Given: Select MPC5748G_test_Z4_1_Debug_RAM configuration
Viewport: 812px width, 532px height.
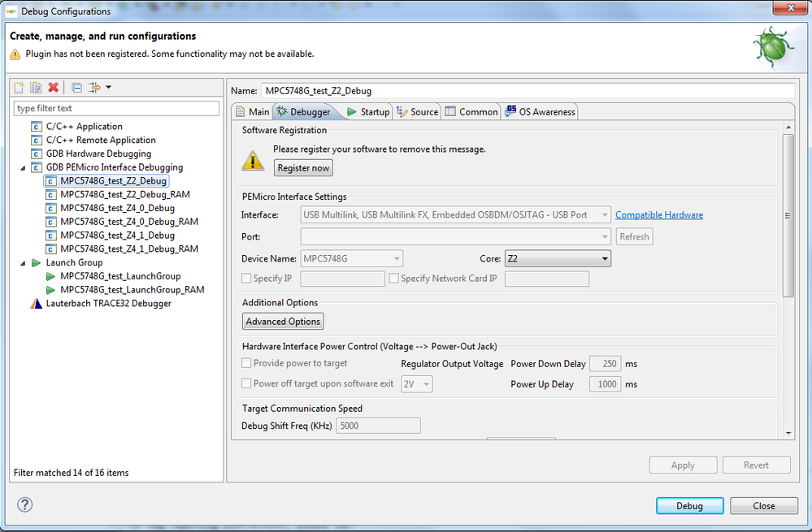Looking at the screenshot, I should [129, 249].
